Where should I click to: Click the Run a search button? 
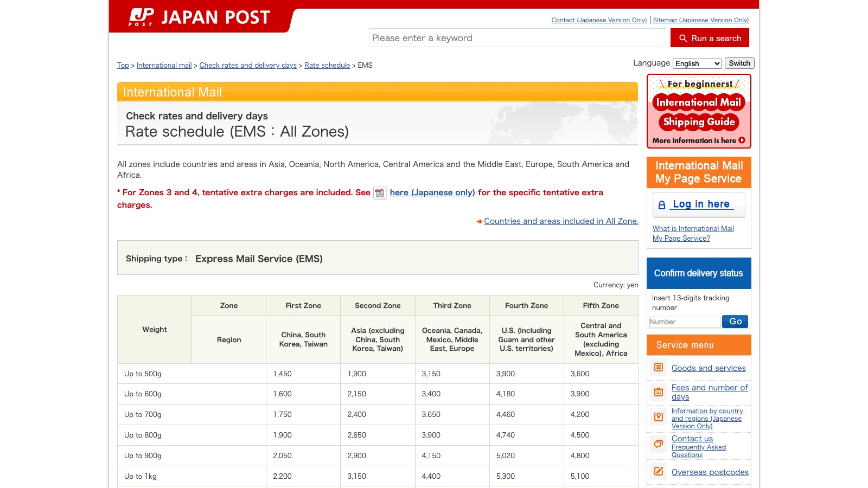[x=710, y=38]
